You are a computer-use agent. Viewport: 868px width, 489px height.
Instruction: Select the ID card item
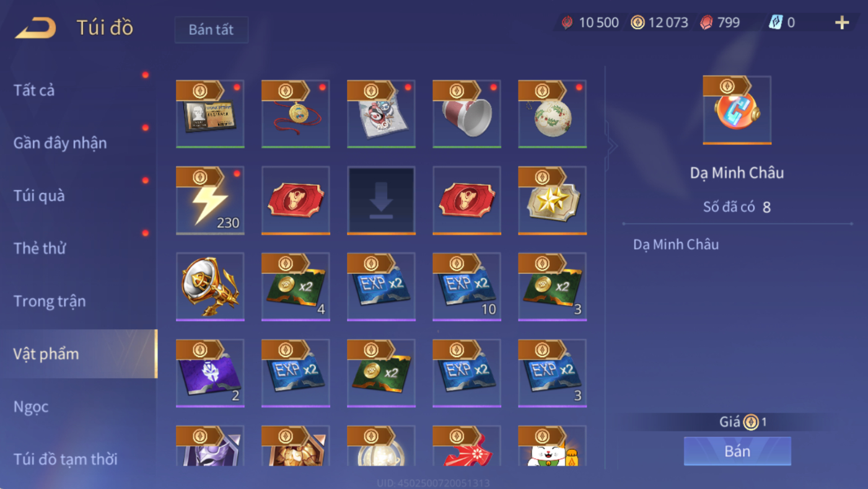[x=210, y=114]
